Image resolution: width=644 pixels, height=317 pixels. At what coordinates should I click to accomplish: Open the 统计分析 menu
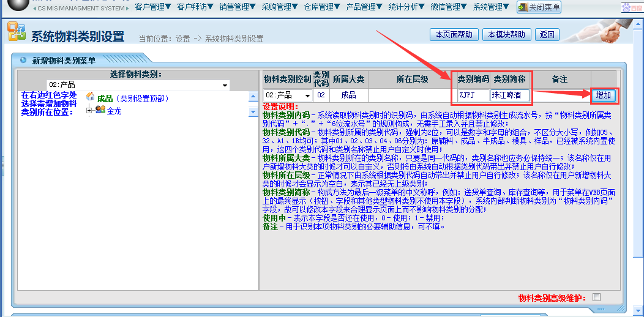406,7
